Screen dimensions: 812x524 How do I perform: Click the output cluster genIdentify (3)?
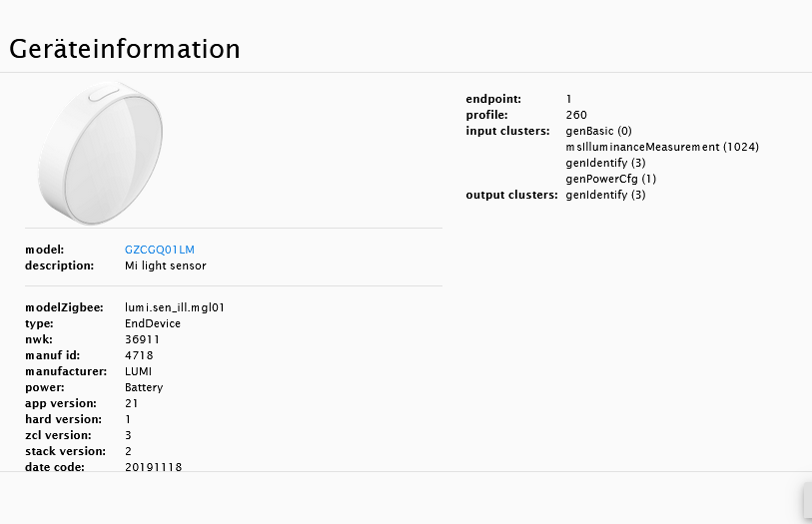tap(605, 195)
